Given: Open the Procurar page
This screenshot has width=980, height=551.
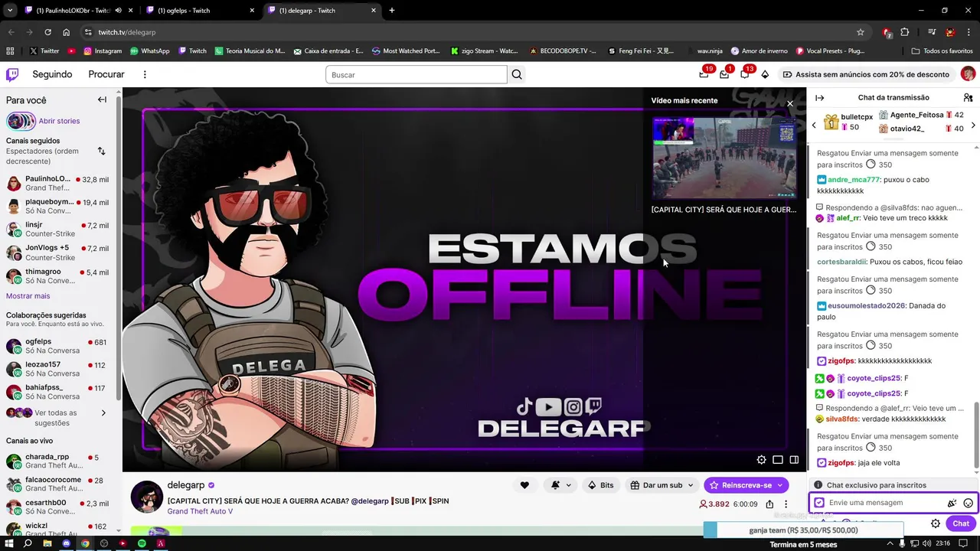Looking at the screenshot, I should pyautogui.click(x=106, y=74).
